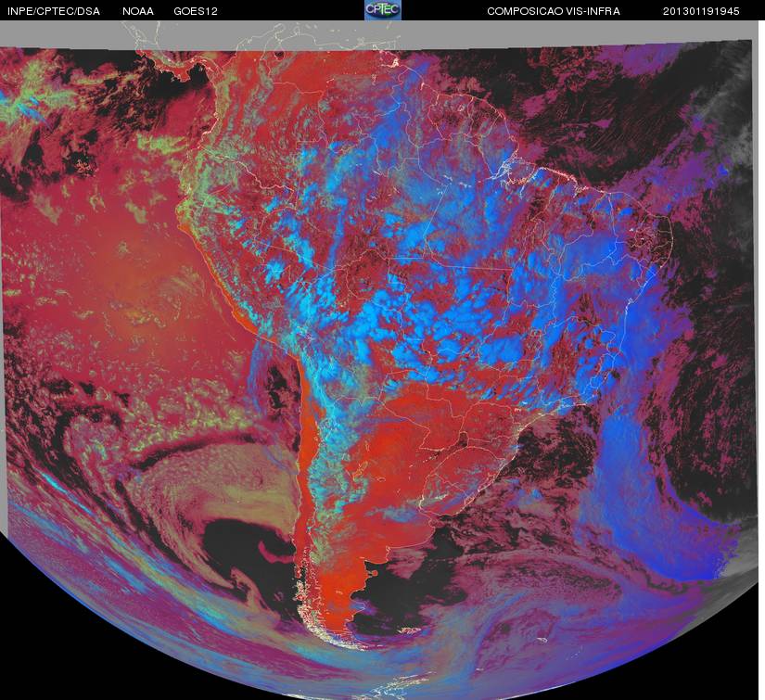765x700 pixels.
Task: Click the timestamp '201301191945'
Action: pyautogui.click(x=701, y=11)
